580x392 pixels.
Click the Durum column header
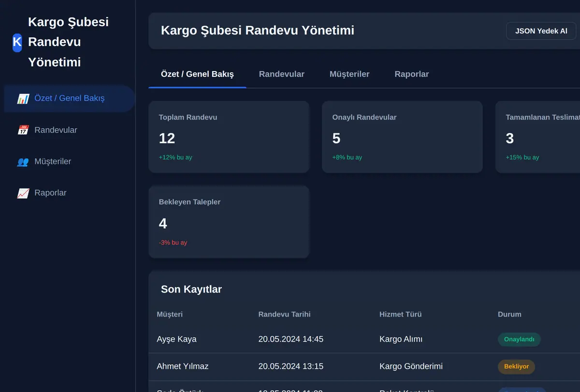[509, 314]
